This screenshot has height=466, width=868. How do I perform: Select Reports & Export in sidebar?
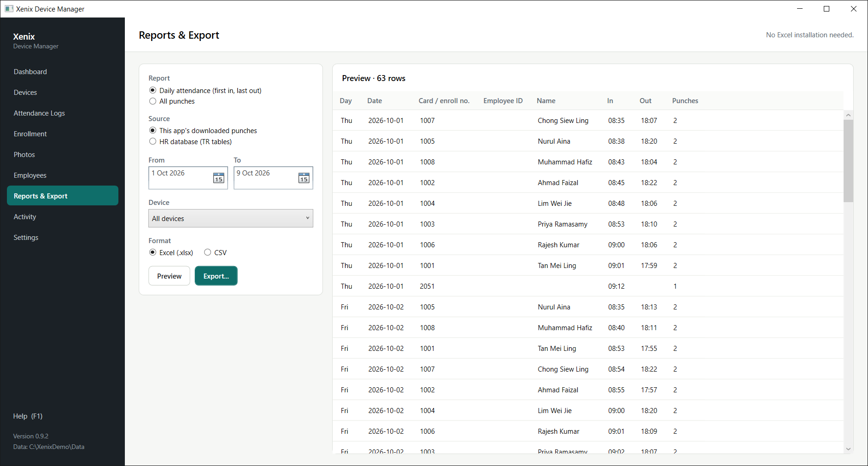tap(63, 196)
